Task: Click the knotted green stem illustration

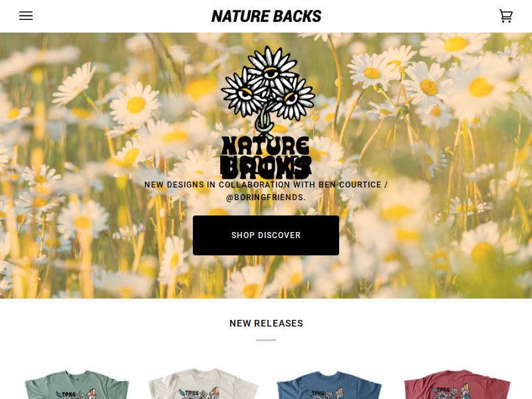Action: click(x=265, y=123)
